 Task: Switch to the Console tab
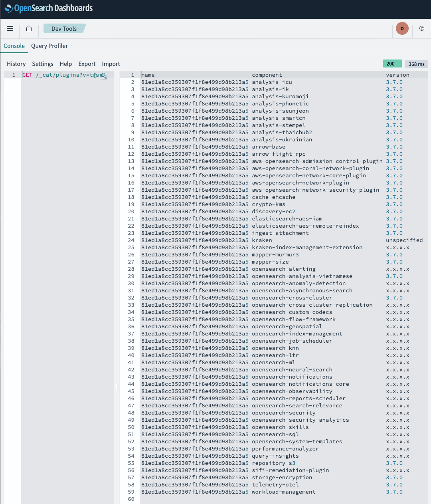14,46
